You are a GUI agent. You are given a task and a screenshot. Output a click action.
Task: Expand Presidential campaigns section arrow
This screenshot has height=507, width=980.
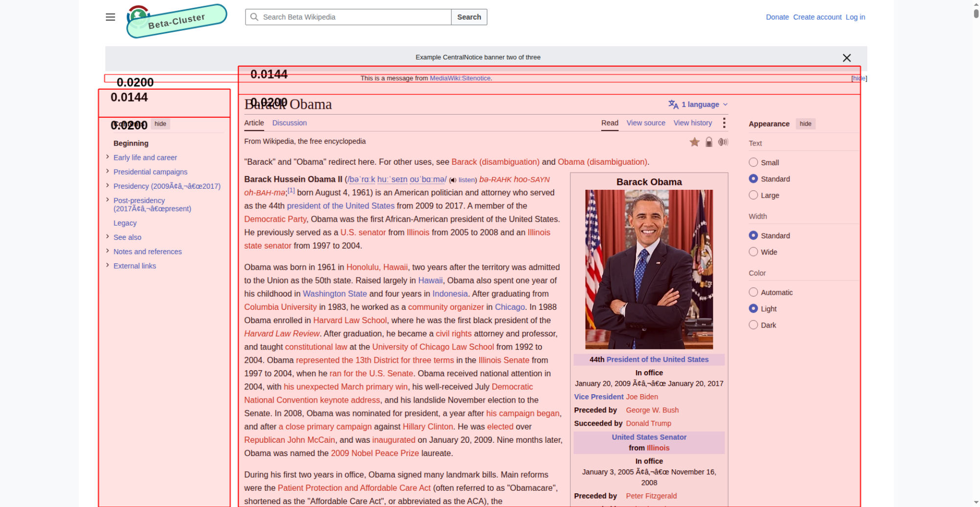click(x=107, y=171)
